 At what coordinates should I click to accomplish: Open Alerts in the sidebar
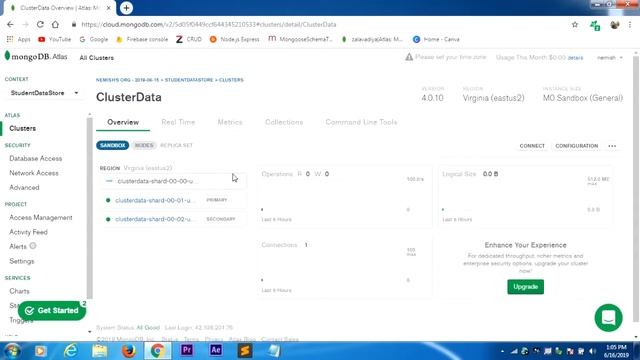(18, 247)
